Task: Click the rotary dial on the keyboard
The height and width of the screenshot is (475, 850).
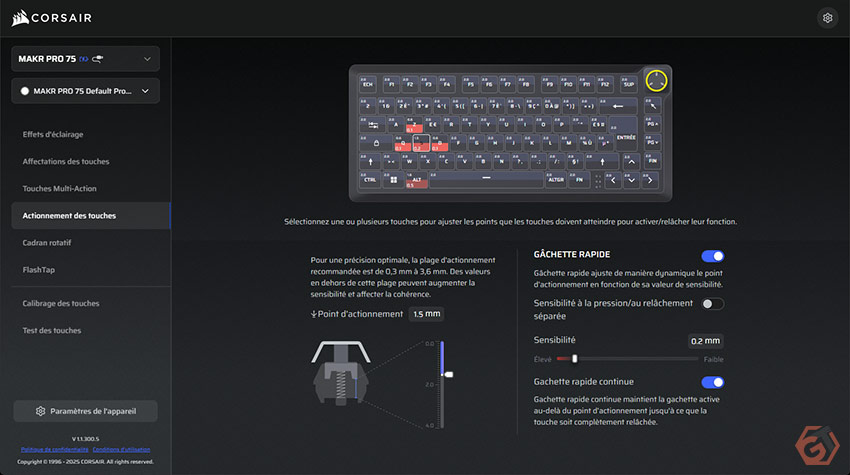Action: 654,81
